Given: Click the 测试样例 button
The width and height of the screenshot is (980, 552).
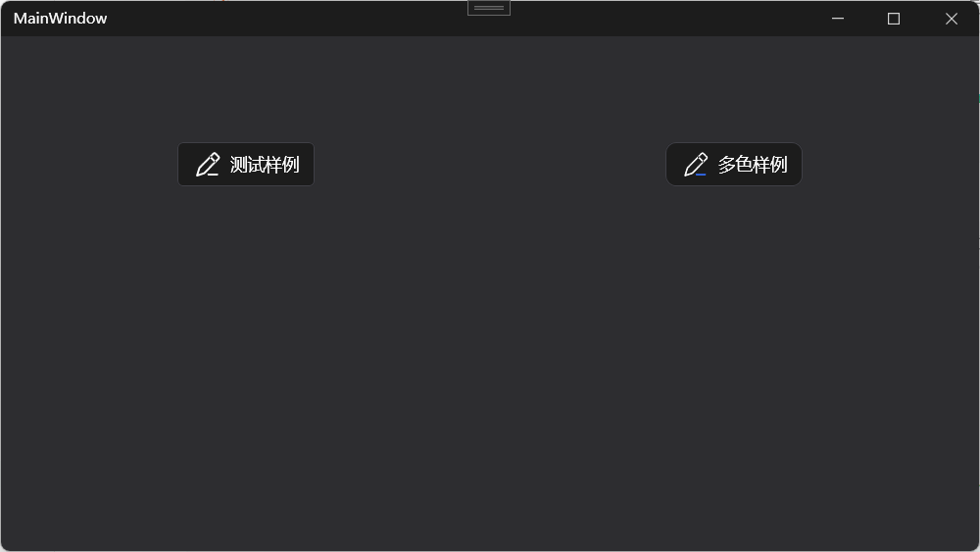Looking at the screenshot, I should click(x=246, y=165).
